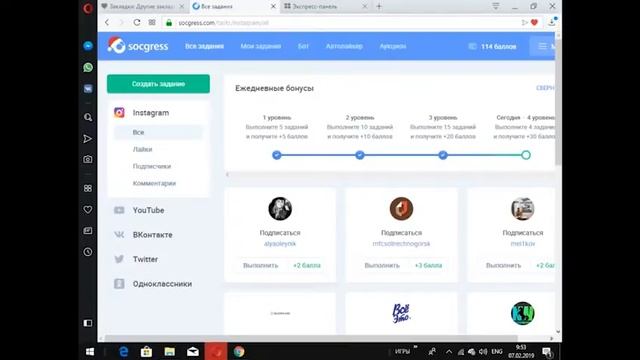
Task: Select Комментарии filter under Instagram
Action: coord(154,183)
